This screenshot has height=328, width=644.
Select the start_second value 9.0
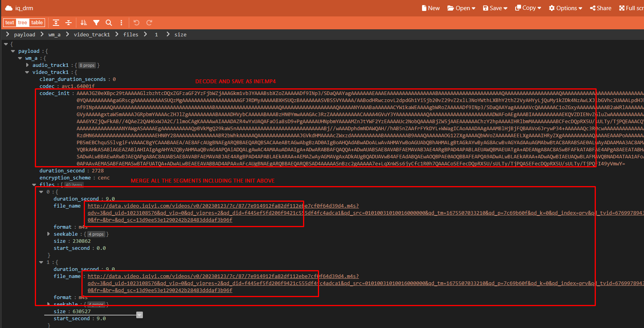(x=101, y=319)
